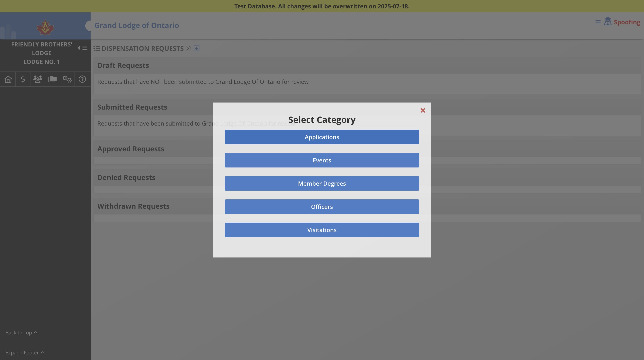Collapse the sidebar menu toggle
Screen dimensions: 644x360
coord(82,48)
